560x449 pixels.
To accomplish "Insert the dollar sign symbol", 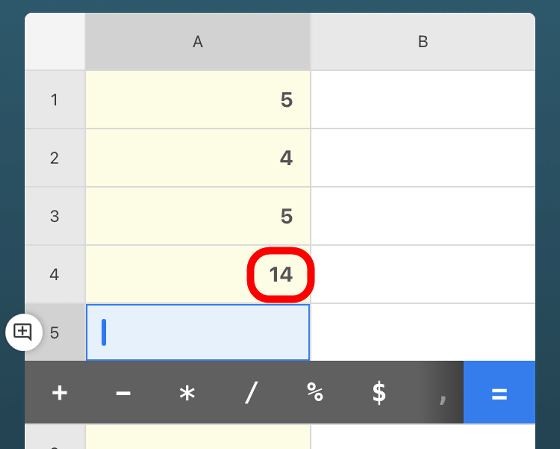I will pyautogui.click(x=379, y=393).
